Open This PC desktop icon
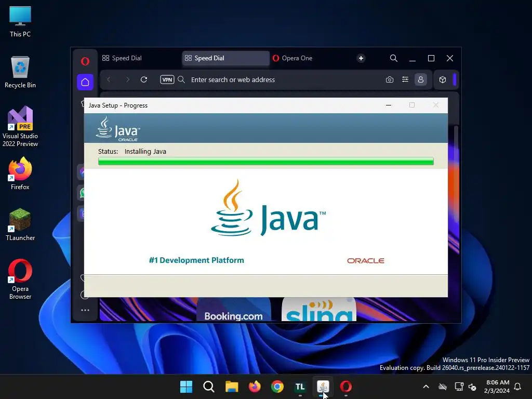Viewport: 532px width, 399px height. [20, 21]
